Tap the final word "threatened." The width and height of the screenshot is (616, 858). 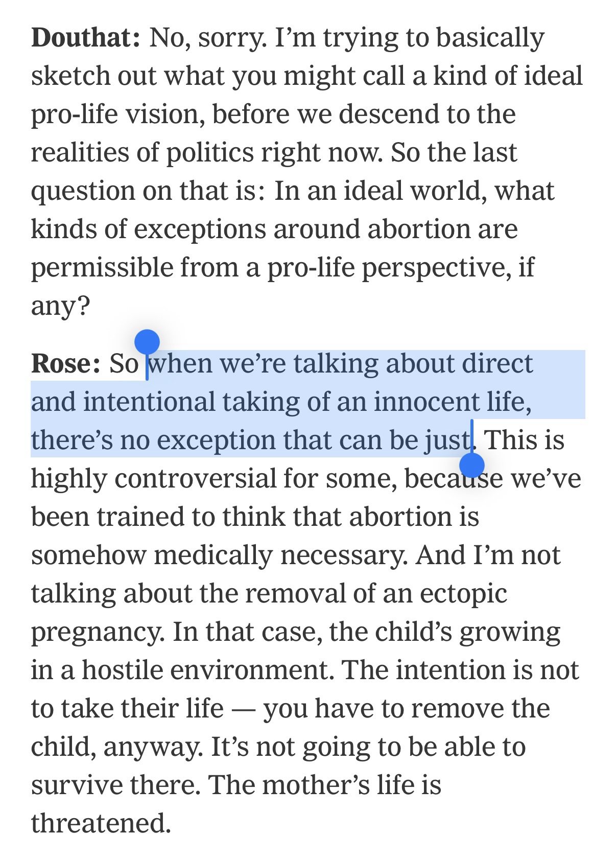pyautogui.click(x=100, y=823)
